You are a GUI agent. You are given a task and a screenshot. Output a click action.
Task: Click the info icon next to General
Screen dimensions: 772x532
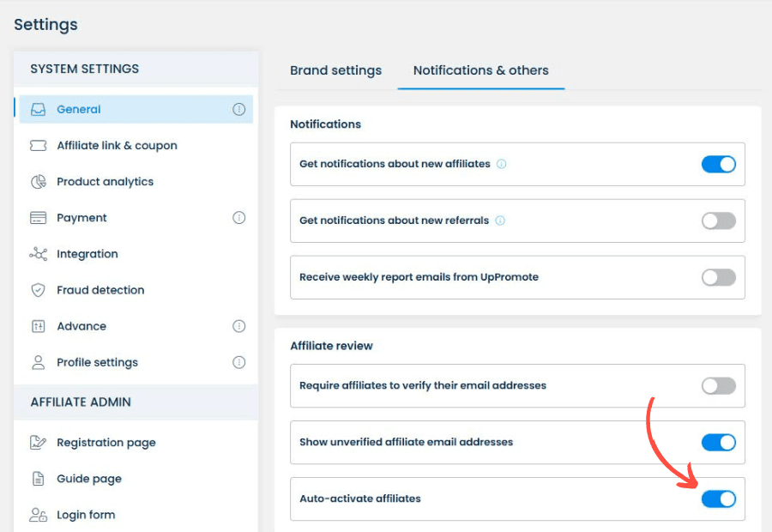click(238, 109)
